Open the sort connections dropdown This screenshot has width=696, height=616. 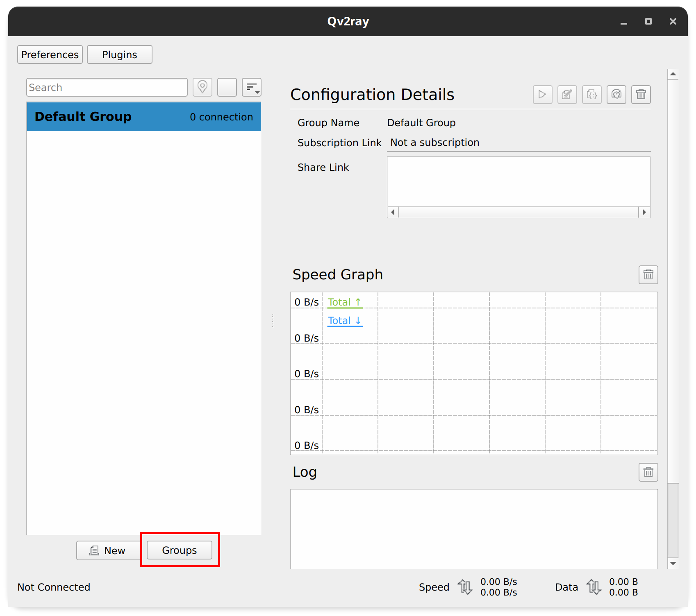[x=252, y=87]
